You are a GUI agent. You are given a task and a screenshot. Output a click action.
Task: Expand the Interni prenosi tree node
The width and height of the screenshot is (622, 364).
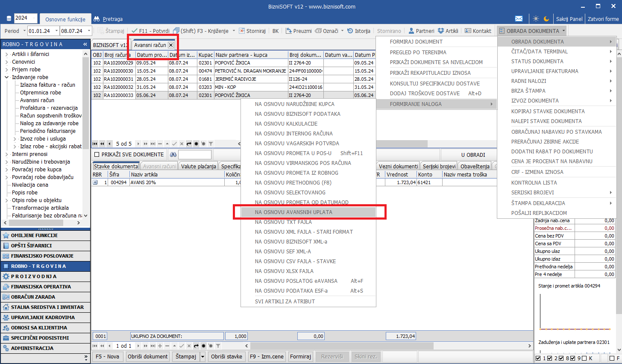[x=7, y=154]
